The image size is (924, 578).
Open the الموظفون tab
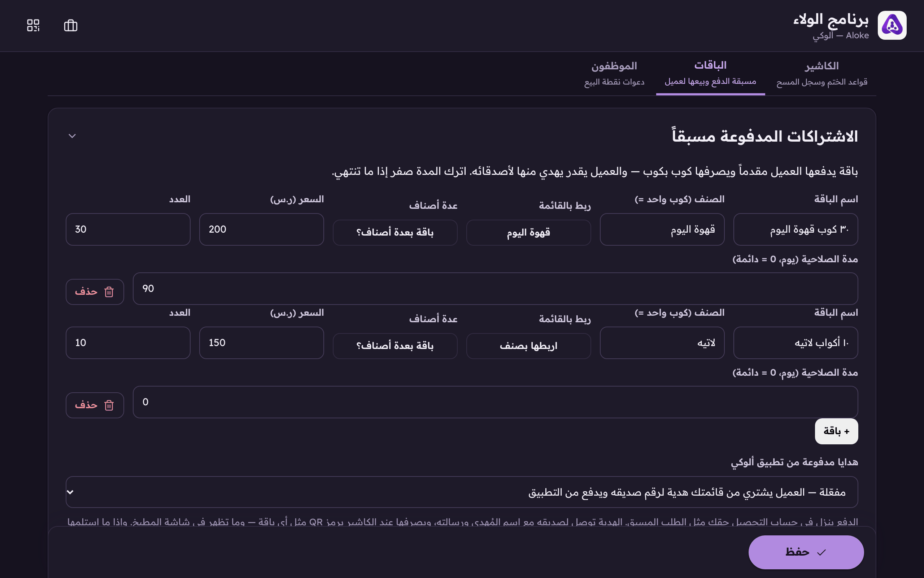(x=614, y=73)
